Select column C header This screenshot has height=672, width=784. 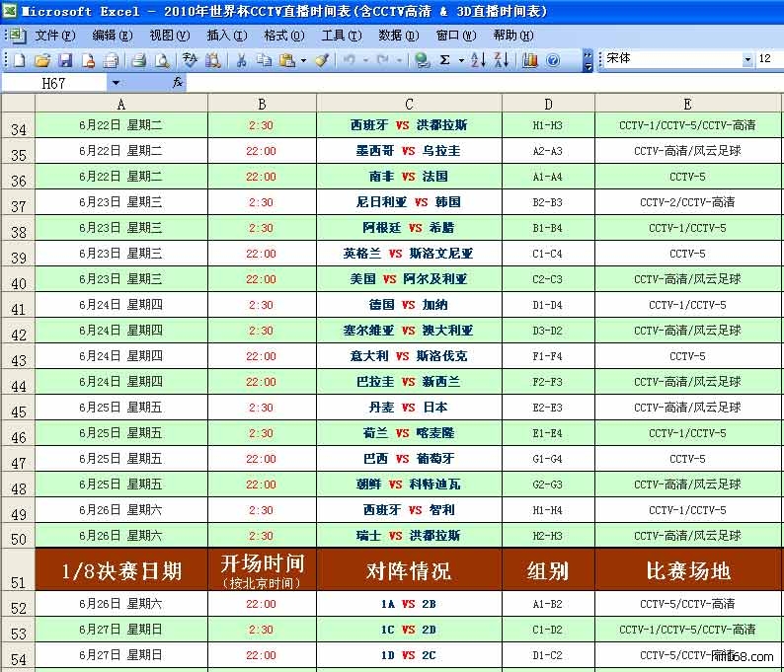409,105
